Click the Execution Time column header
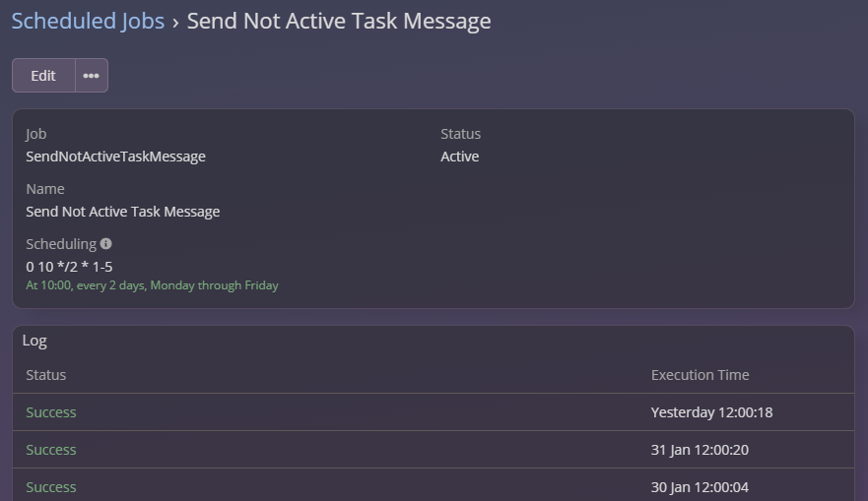Screen dimensions: 868x501 click(700, 375)
